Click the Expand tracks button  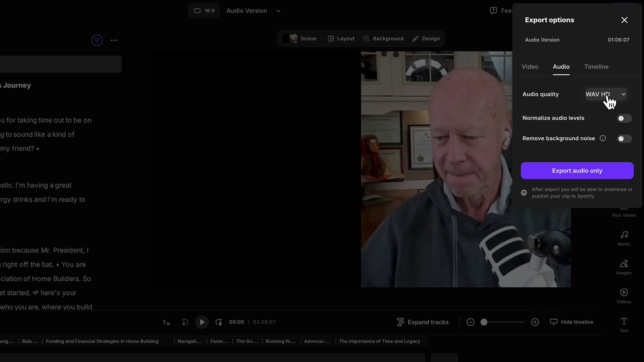423,322
